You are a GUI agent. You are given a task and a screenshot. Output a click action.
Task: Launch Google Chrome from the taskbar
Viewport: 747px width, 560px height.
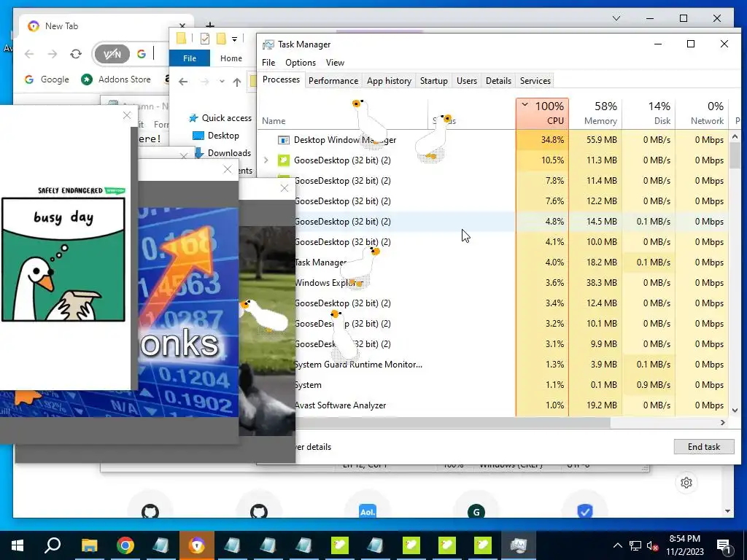point(125,545)
